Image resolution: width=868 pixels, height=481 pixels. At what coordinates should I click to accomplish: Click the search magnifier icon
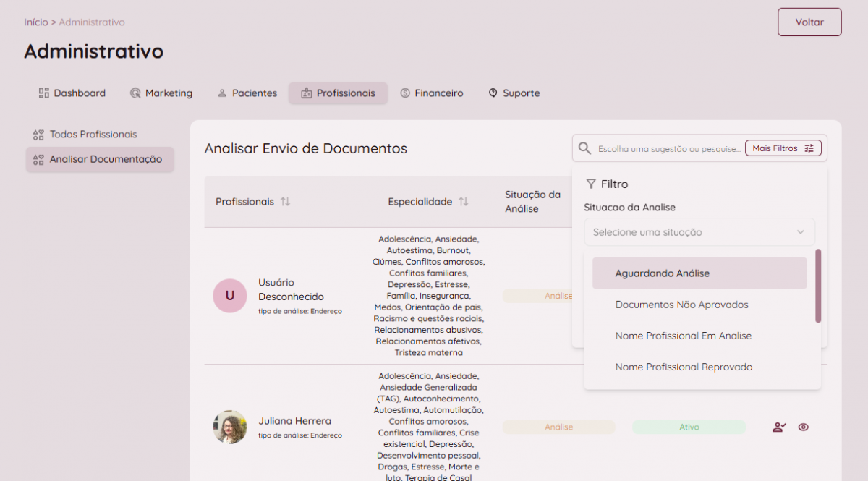coord(584,148)
